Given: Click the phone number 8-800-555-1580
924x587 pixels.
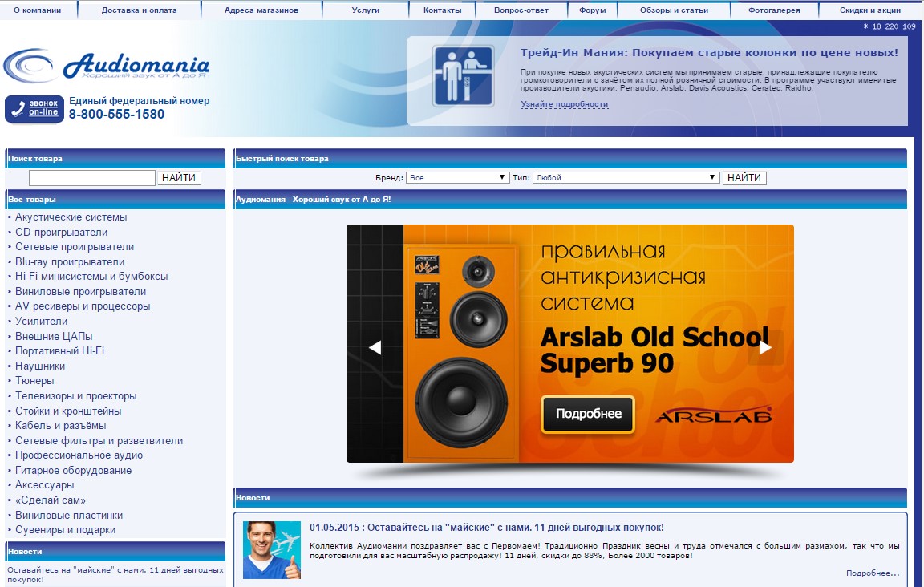Looking at the screenshot, I should point(116,115).
